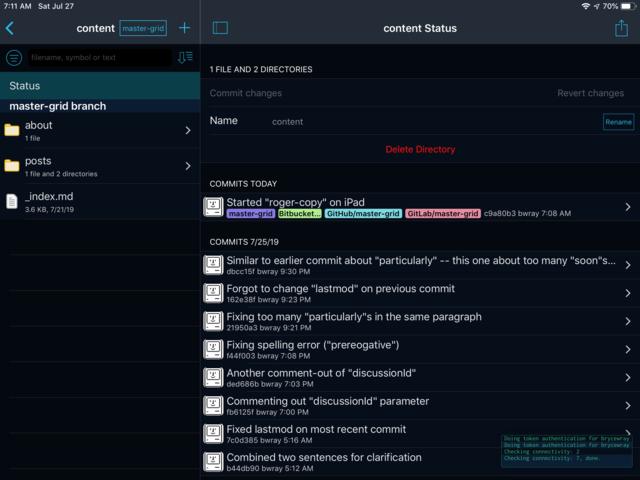This screenshot has width=640, height=480.
Task: Tap the content name field
Action: 288,122
